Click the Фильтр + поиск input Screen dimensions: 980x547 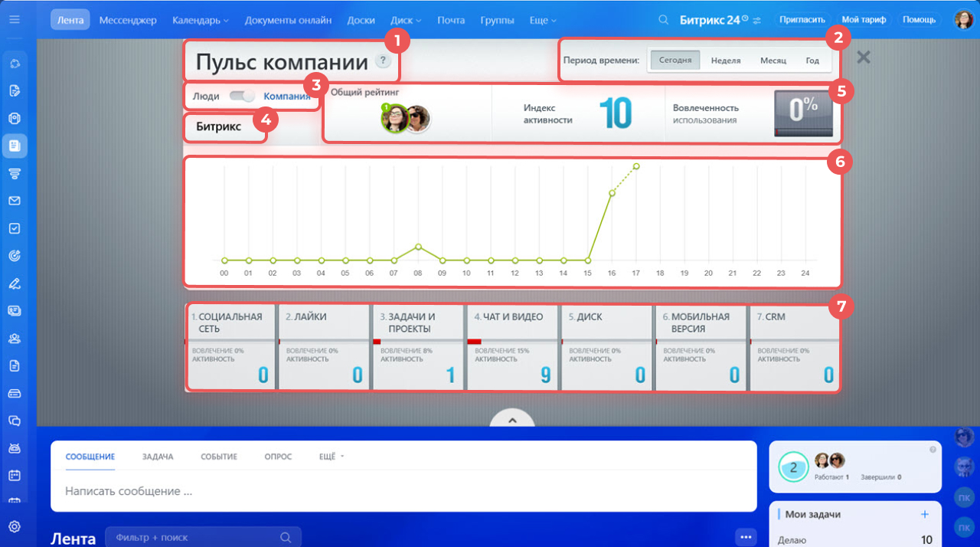point(202,538)
